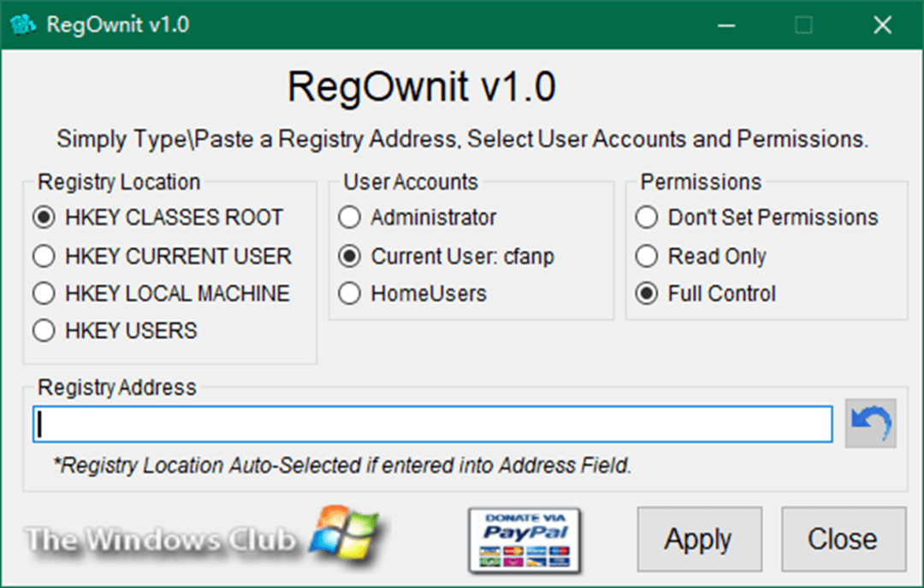Viewport: 924px width, 588px height.
Task: Close the window with the X button
Action: click(882, 25)
